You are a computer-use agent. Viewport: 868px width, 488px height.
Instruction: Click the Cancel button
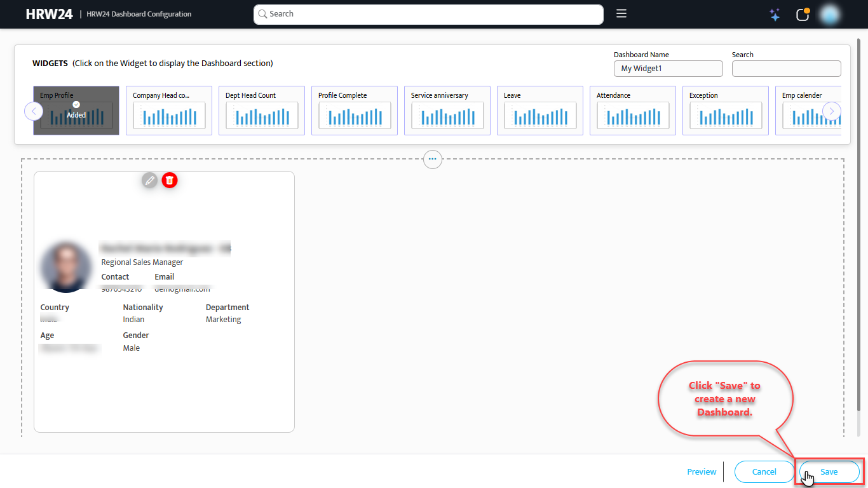[764, 471]
